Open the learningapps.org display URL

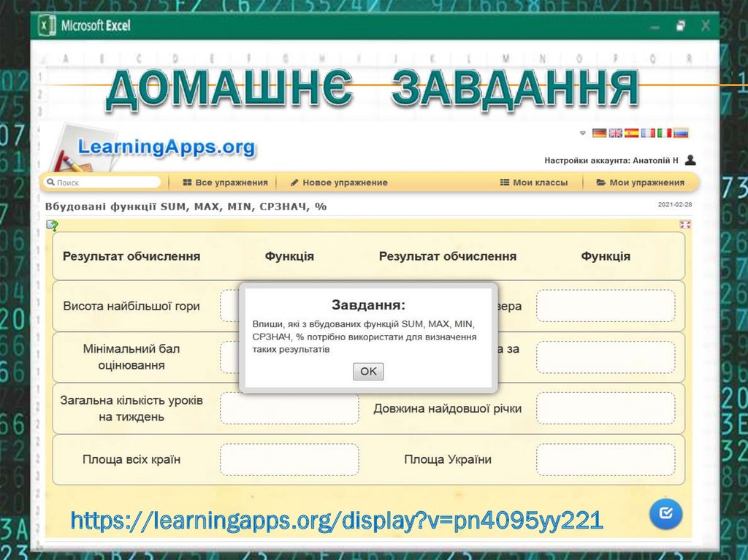(x=337, y=520)
